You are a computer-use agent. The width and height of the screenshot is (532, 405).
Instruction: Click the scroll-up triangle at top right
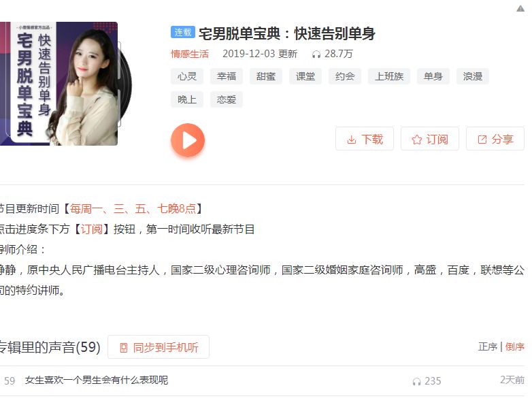[520, 8]
